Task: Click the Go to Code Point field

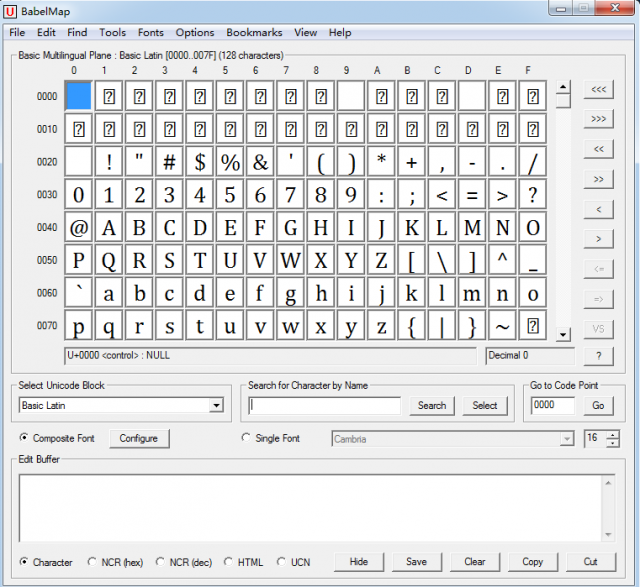Action: (x=553, y=405)
